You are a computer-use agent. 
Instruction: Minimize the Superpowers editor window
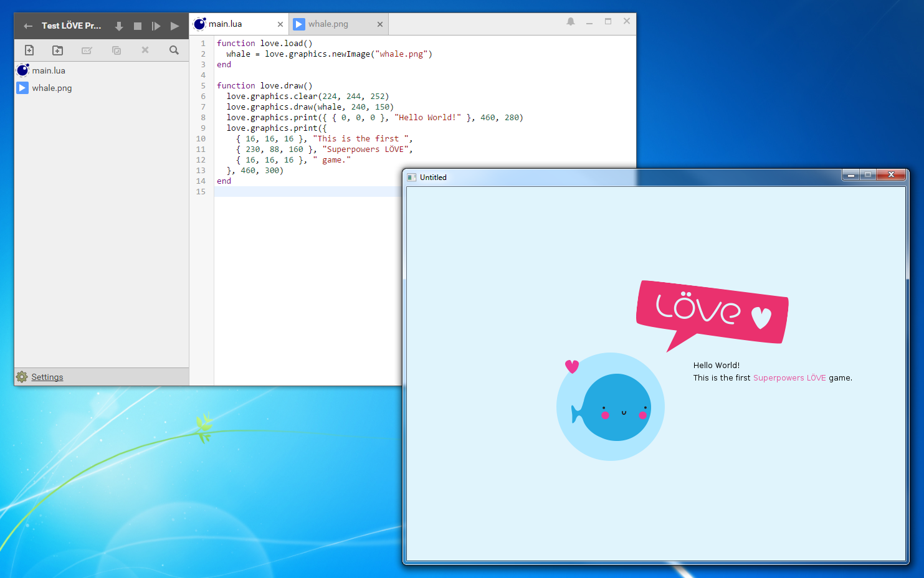(589, 22)
